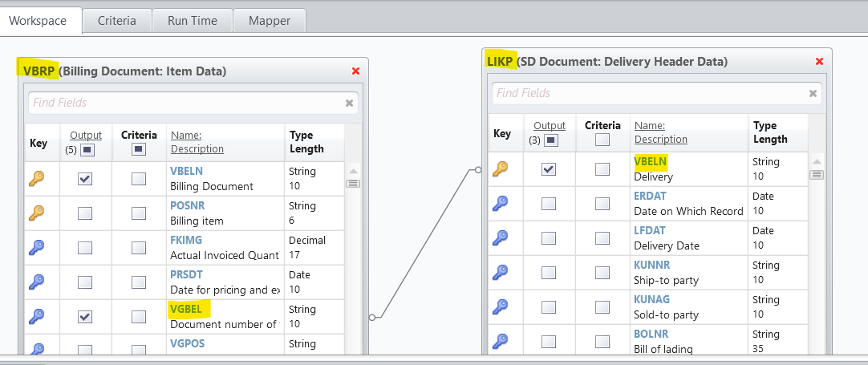Toggle all Output checkbox in VBRP header

click(88, 149)
